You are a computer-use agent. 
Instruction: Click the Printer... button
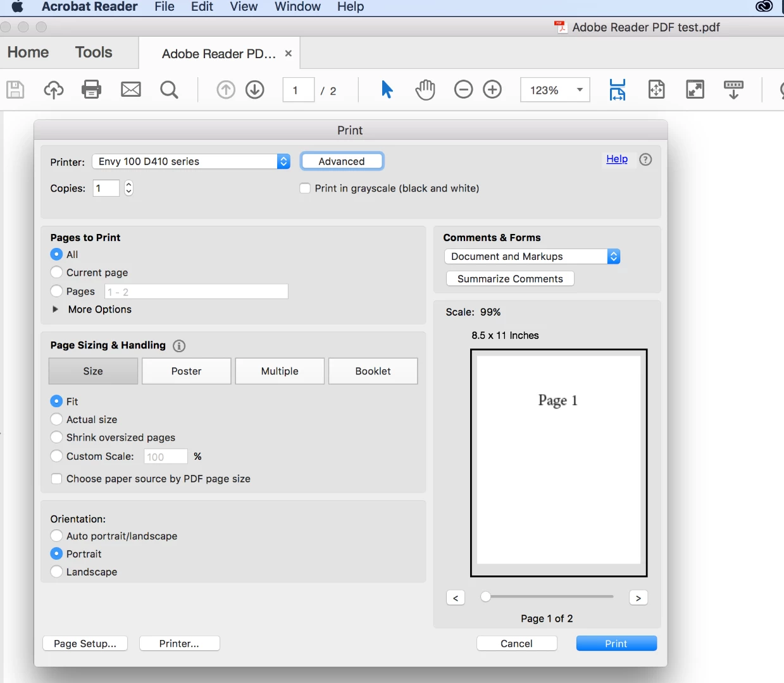pyautogui.click(x=179, y=643)
